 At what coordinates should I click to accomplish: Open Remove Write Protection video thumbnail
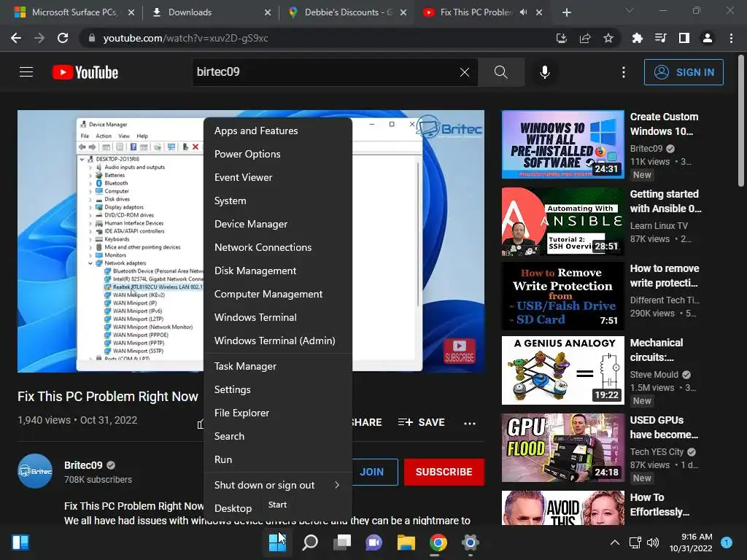tap(562, 296)
